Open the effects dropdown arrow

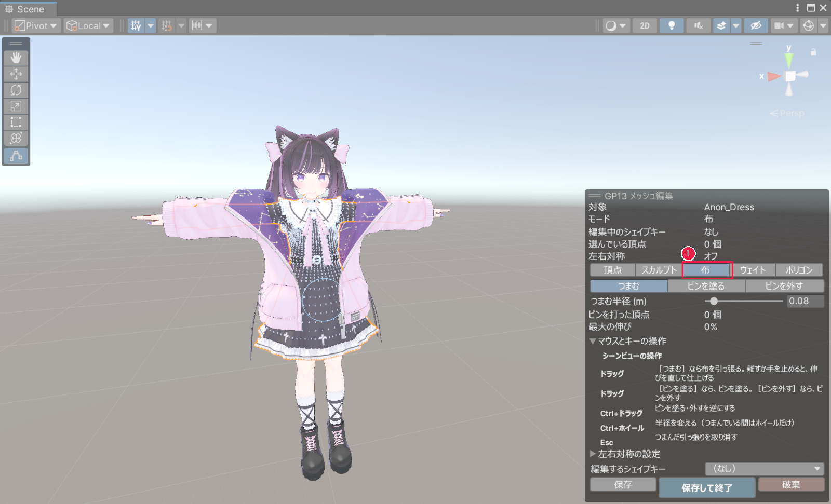click(x=736, y=25)
